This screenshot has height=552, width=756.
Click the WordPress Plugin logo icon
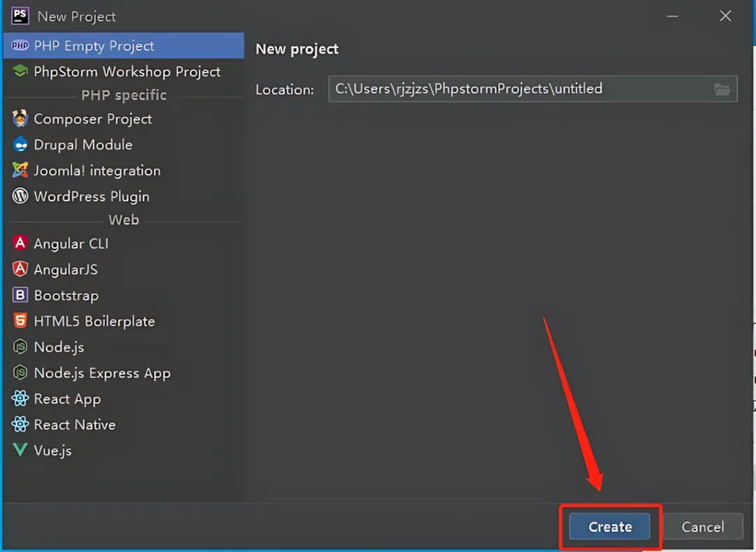[x=20, y=196]
